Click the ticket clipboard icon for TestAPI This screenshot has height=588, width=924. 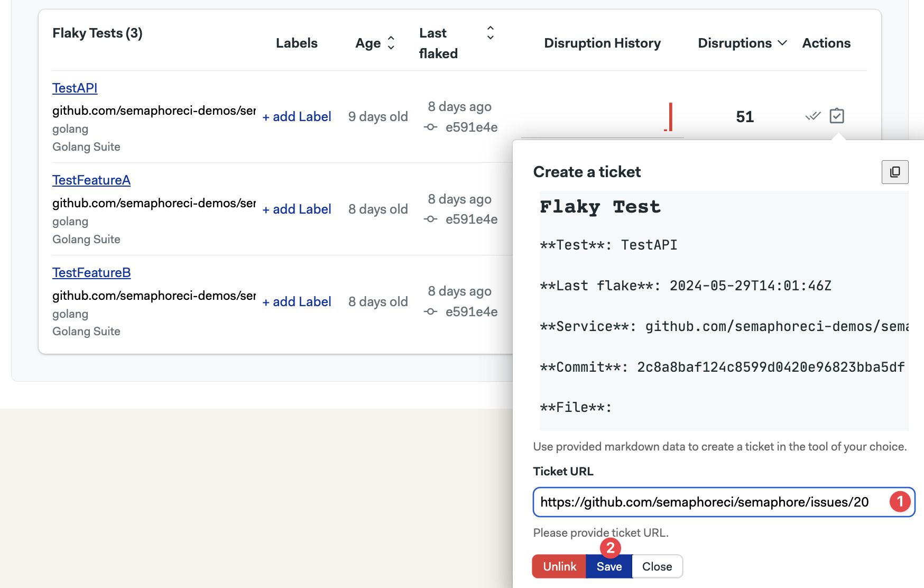[837, 116]
